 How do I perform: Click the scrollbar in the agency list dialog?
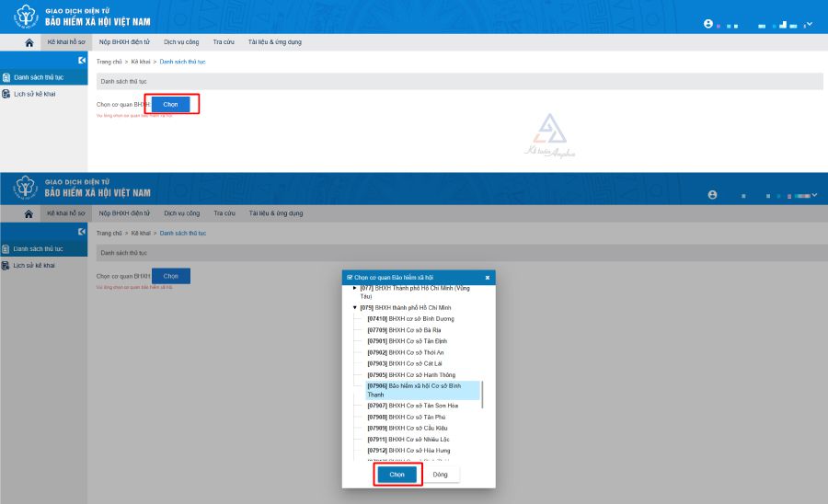(x=482, y=394)
